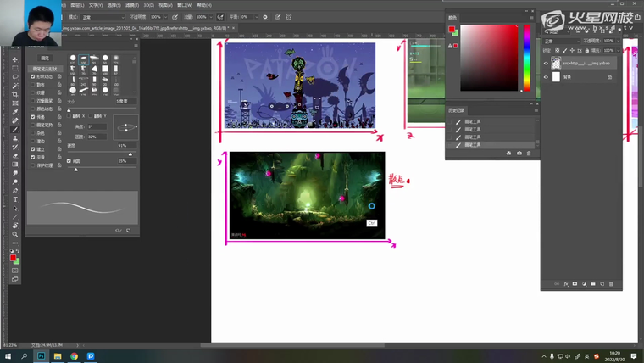The height and width of the screenshot is (363, 644).
Task: Click the rainbow hue slider in Color panel
Action: click(526, 57)
